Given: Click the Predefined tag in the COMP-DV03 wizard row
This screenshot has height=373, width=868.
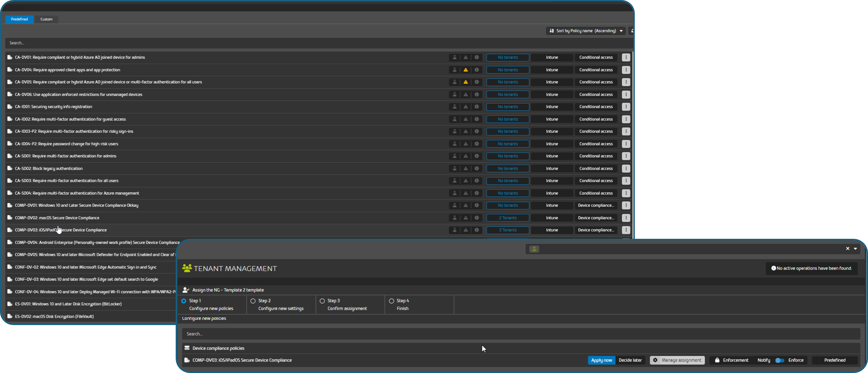Looking at the screenshot, I should [835, 360].
